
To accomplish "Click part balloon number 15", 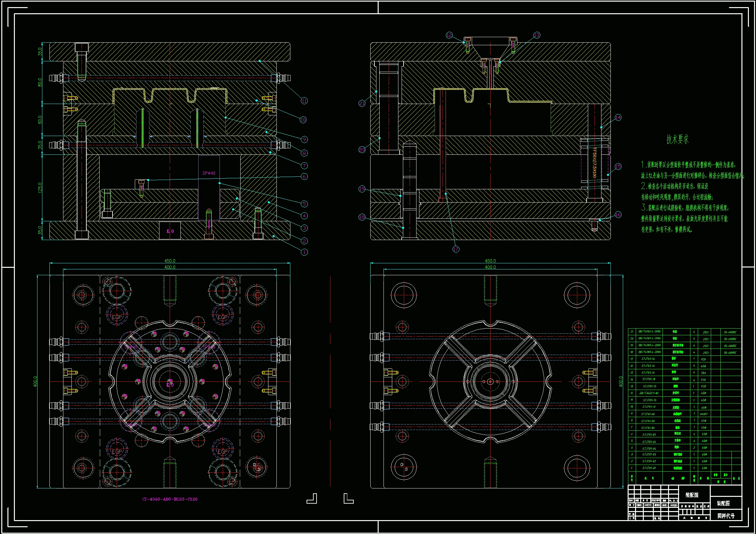I will 618,166.
